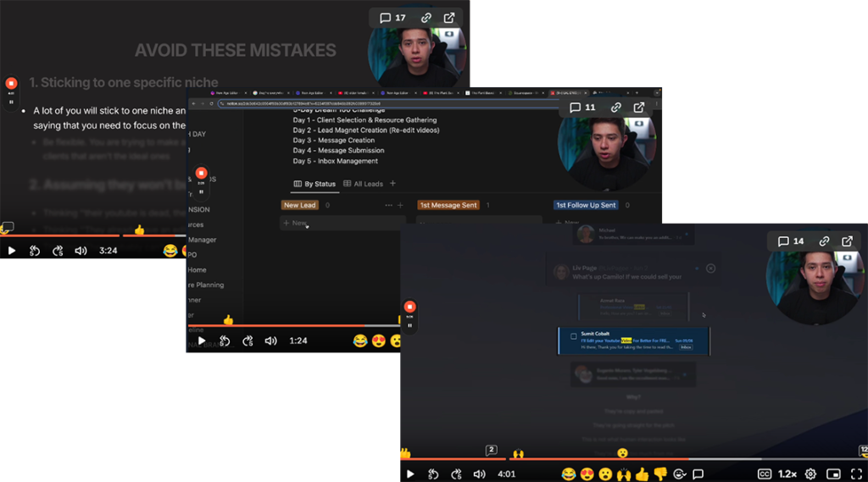
Task: Open the 1.2x playback speed menu
Action: pyautogui.click(x=787, y=474)
